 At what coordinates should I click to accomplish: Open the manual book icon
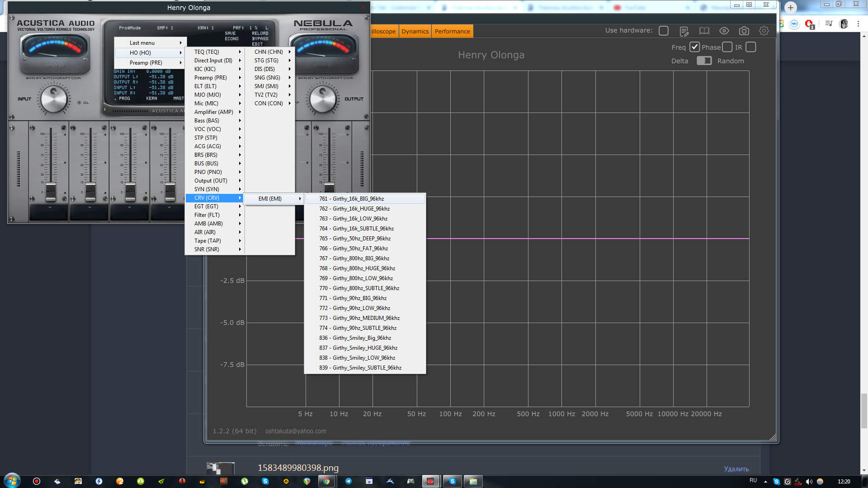point(704,31)
